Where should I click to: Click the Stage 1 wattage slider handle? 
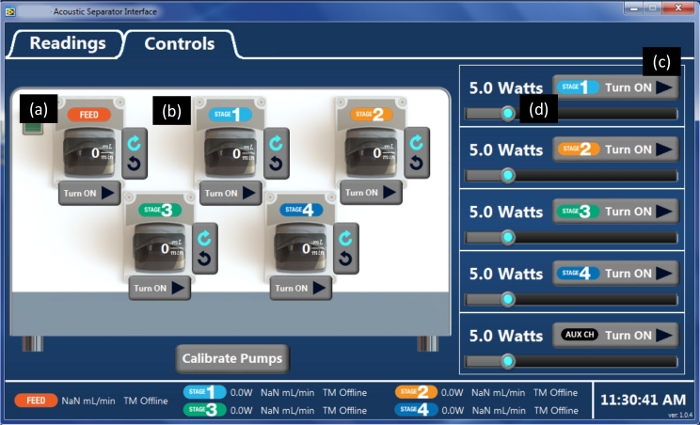click(x=508, y=113)
